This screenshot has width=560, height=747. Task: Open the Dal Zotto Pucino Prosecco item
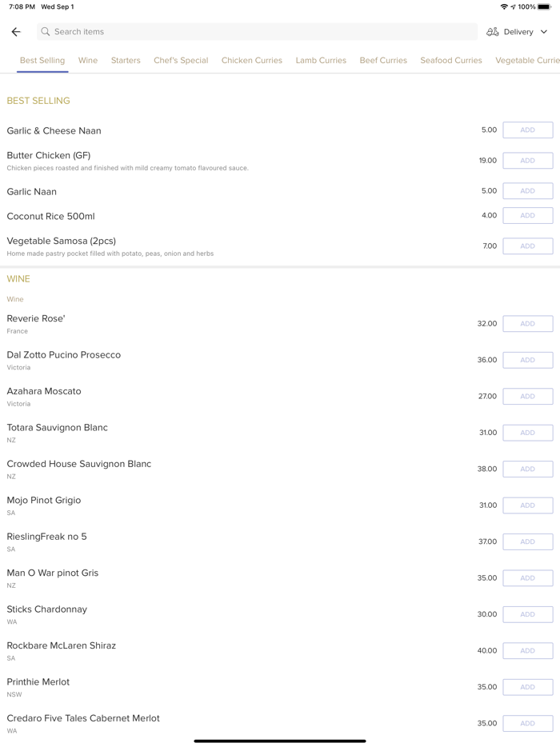[x=64, y=355]
